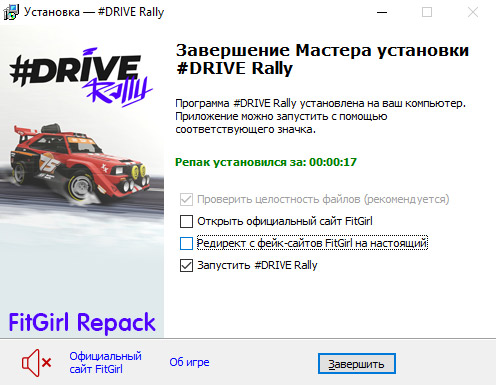Viewport: 496px width, 385px height.
Task: Enable opening the official FitGirl site checkbox
Action: (x=186, y=221)
